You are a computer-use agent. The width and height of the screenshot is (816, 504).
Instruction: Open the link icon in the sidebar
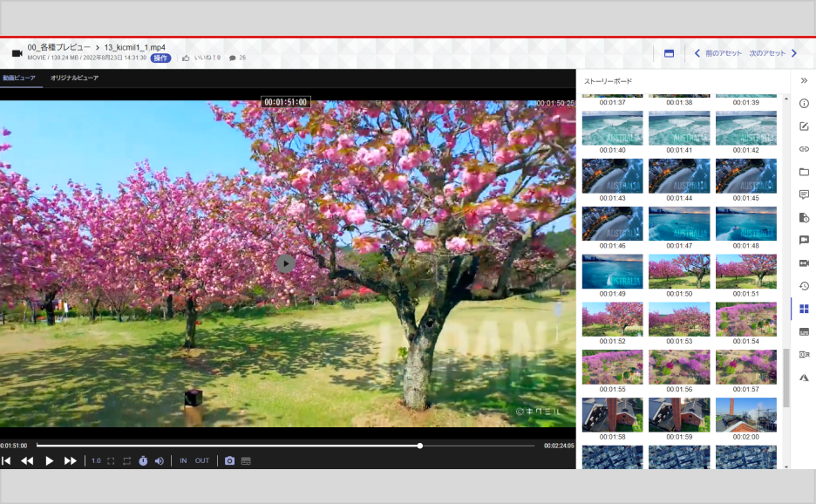[804, 149]
